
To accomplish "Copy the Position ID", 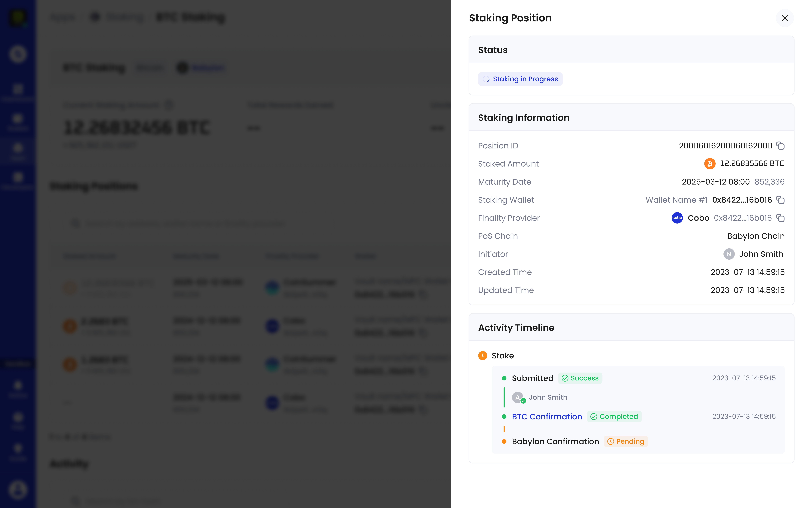I will (780, 146).
